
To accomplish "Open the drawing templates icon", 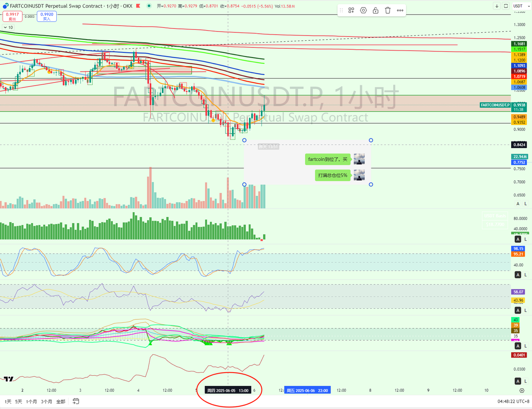I will (x=351, y=11).
